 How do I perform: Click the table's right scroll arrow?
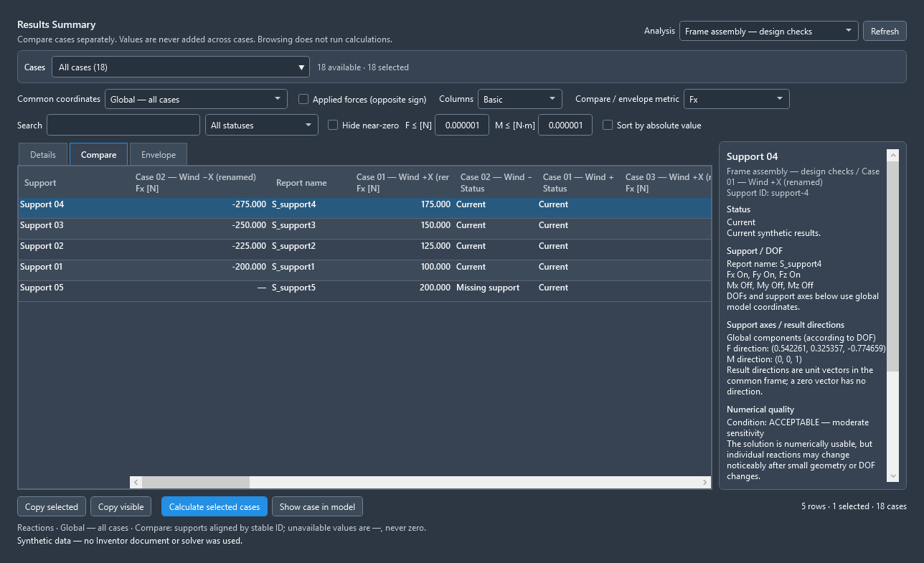pos(704,483)
